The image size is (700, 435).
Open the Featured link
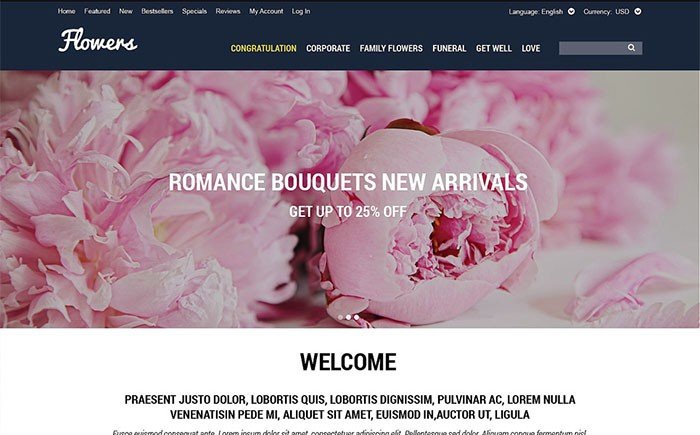pyautogui.click(x=97, y=11)
